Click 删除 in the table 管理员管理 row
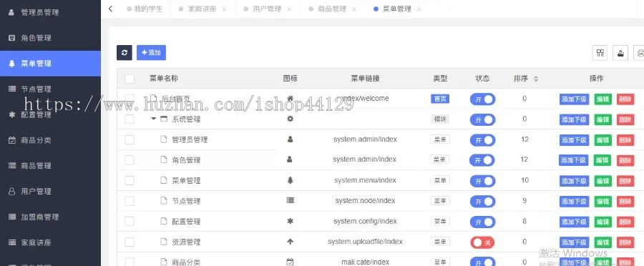This screenshot has width=644, height=266. [625, 140]
